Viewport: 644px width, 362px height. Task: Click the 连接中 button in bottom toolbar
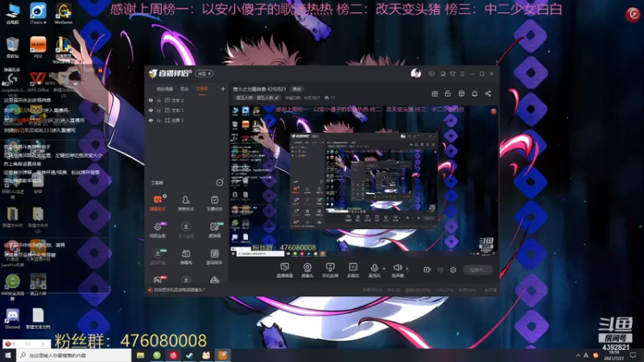click(x=477, y=269)
